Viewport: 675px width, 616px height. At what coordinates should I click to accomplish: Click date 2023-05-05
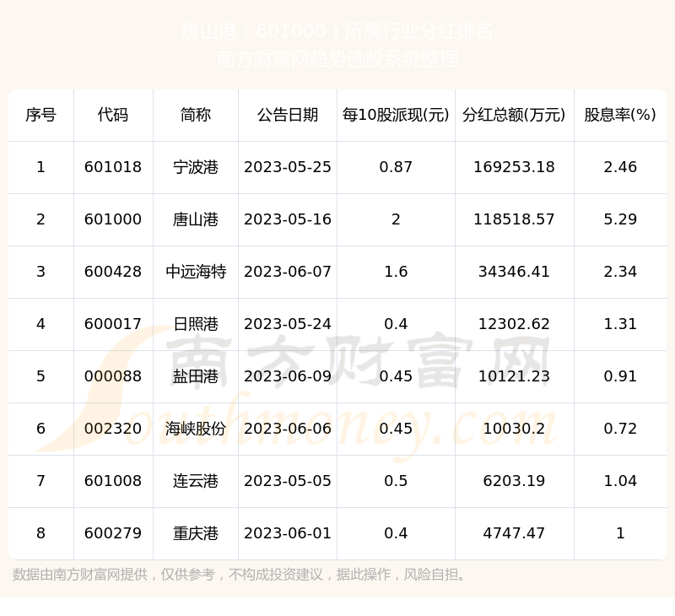pos(288,481)
